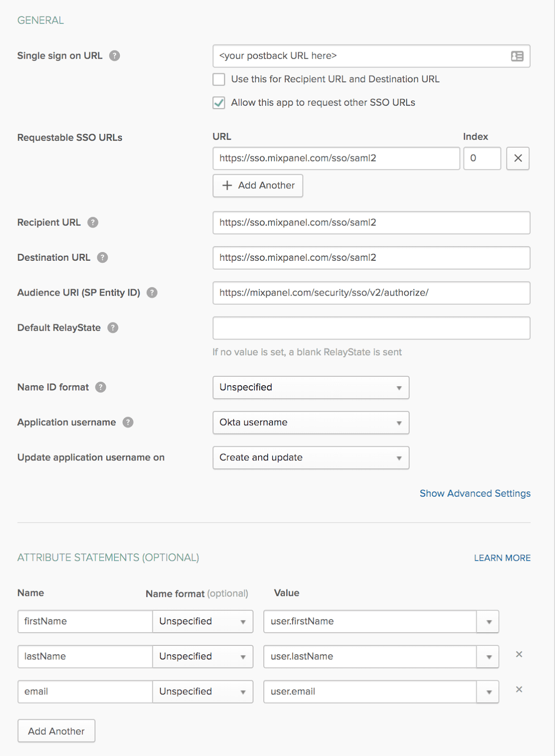Image resolution: width=555 pixels, height=756 pixels.
Task: Click the Default RelayState help icon
Action: 112,328
